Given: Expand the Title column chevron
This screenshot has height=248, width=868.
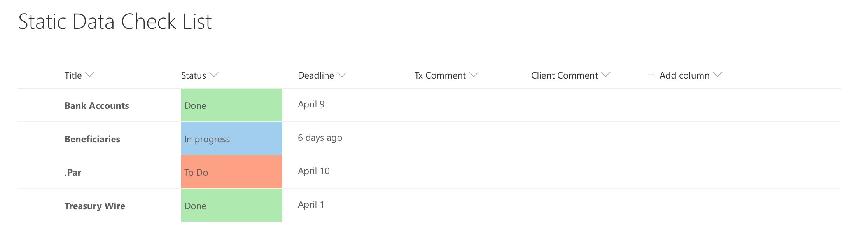Looking at the screenshot, I should (89, 75).
